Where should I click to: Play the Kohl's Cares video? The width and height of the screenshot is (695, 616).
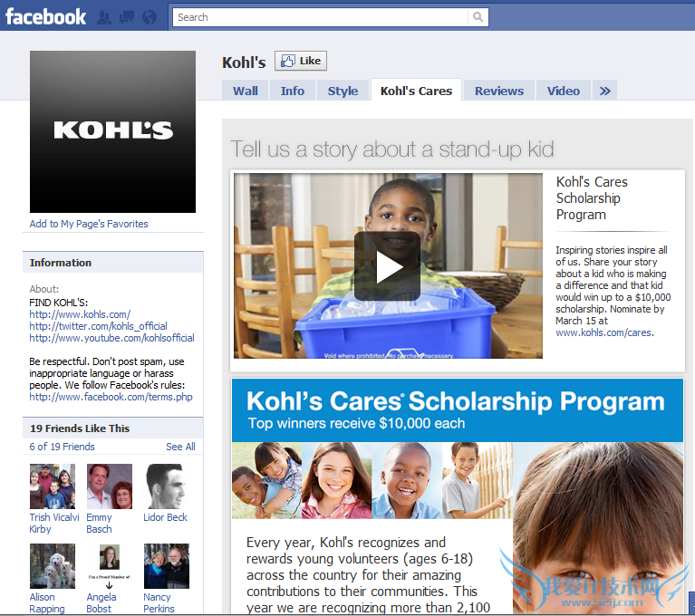pos(388,266)
